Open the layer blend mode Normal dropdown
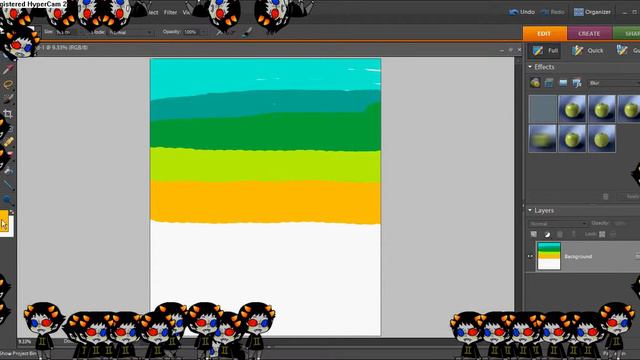640x360 pixels. (x=558, y=224)
